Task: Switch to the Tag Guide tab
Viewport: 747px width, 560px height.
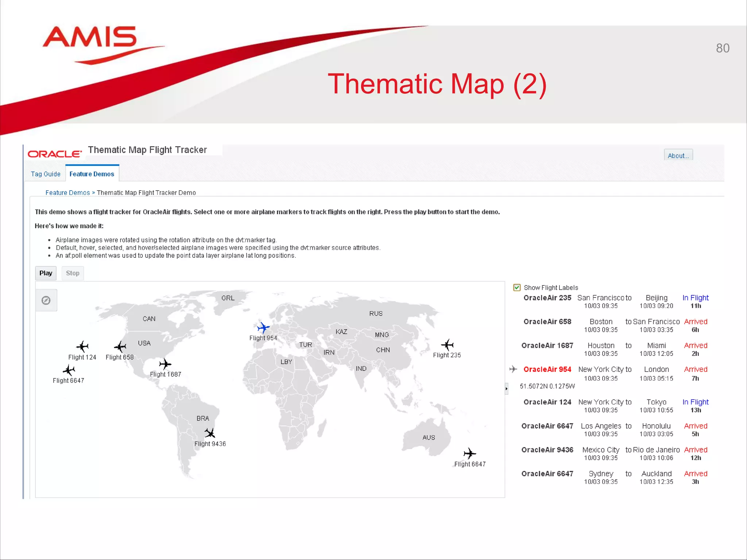Action: (x=46, y=174)
